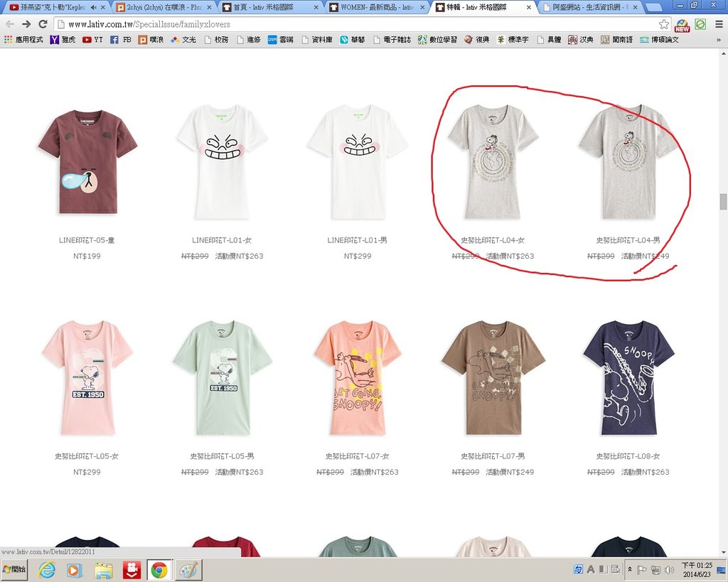Click the brown LINE bear T-shirt image
The image size is (728, 582).
(87, 162)
